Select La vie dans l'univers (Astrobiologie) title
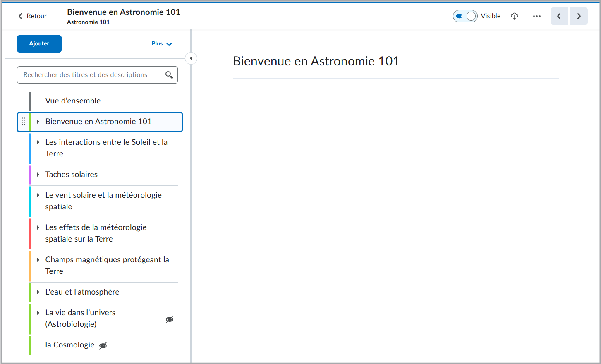The width and height of the screenshot is (601, 364). [80, 318]
